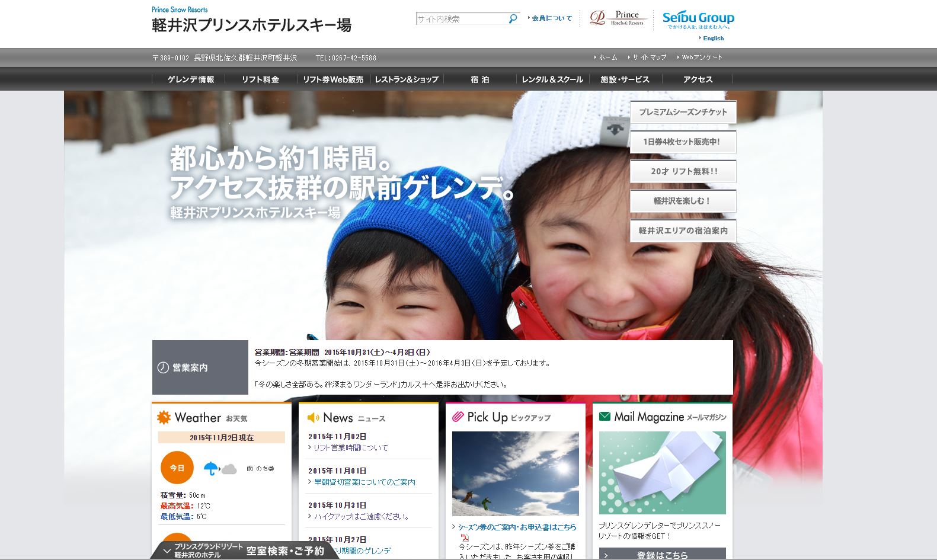The image size is (937, 560).
Task: Click the 登録はこちら registration button
Action: pos(663,554)
